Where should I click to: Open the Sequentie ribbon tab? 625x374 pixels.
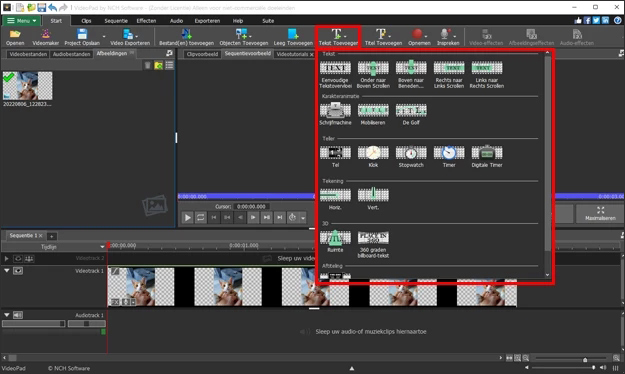pyautogui.click(x=116, y=21)
